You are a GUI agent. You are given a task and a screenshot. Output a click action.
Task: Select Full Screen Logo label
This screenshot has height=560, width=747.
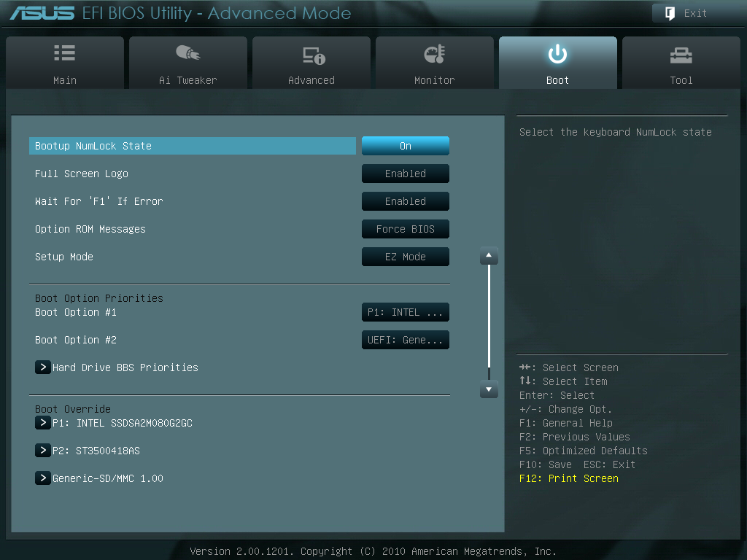[82, 174]
